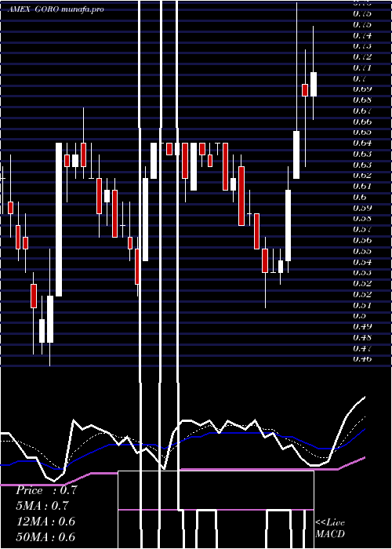This screenshot has height=549, width=392.
Task: Open the <<Live MACD label
Action: coord(330,529)
